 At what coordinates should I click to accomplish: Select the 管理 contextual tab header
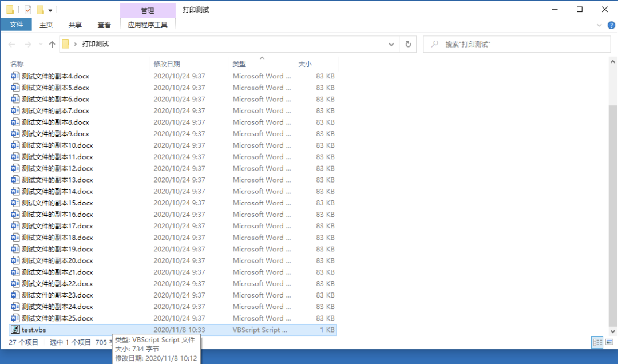(148, 11)
